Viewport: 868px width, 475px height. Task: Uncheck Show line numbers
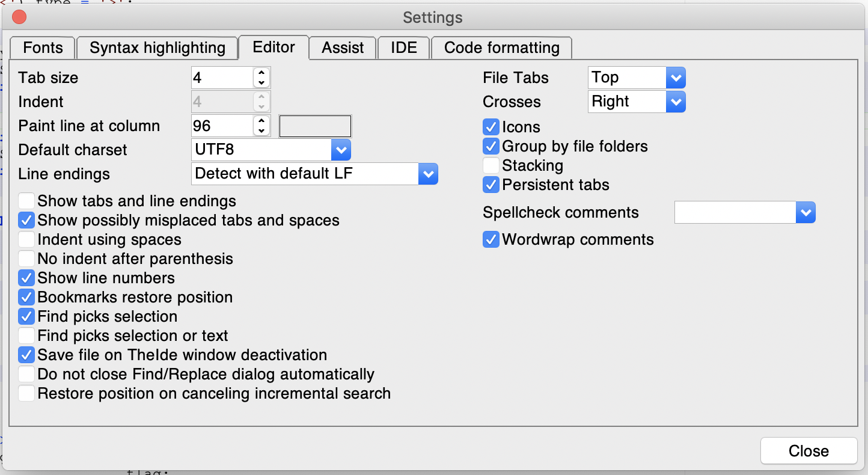(x=26, y=278)
